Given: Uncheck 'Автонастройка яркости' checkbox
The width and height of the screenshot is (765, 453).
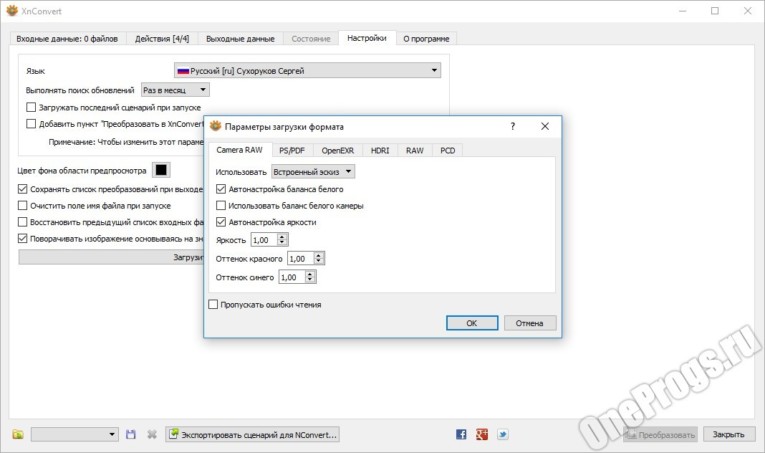Looking at the screenshot, I should 221,222.
